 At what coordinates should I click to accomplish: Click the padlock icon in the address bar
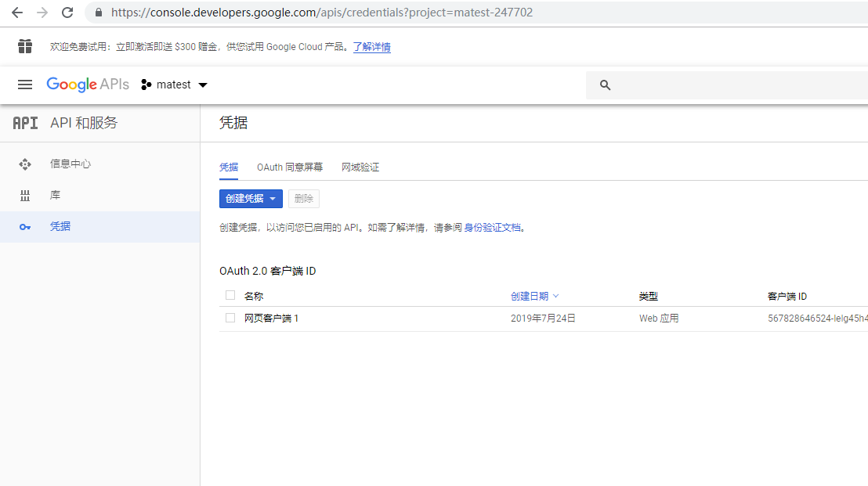tap(99, 13)
